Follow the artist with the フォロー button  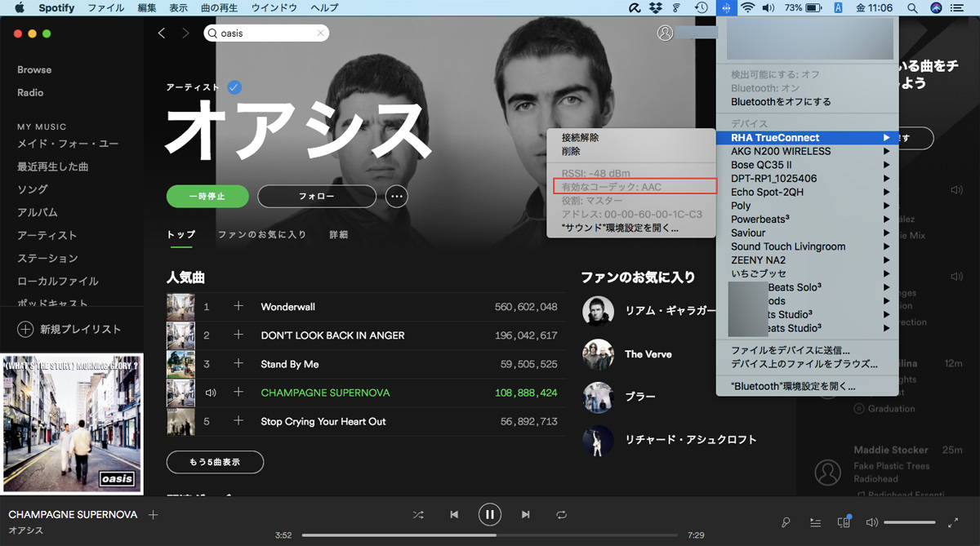(317, 197)
